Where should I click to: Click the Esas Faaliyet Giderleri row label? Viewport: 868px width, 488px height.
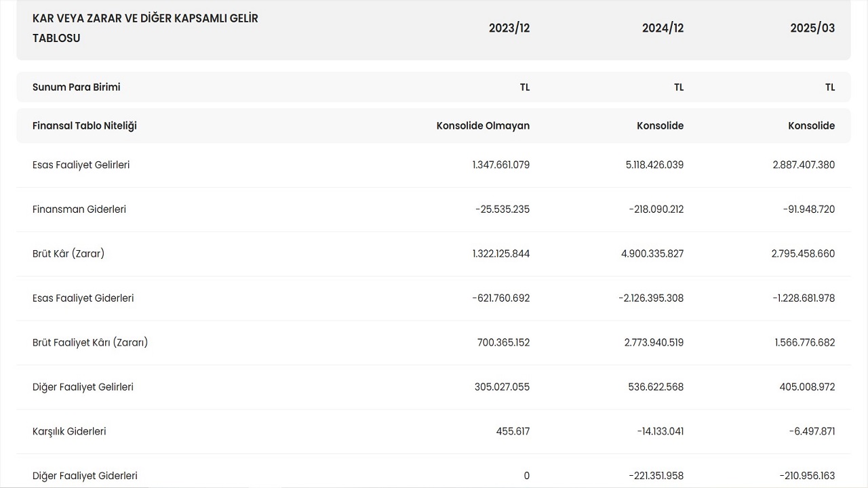click(x=83, y=298)
